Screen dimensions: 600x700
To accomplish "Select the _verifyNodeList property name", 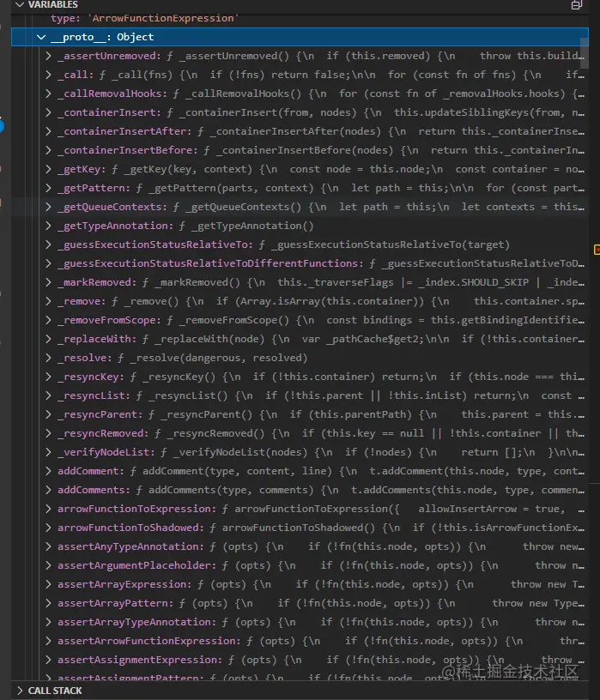I will tap(106, 452).
